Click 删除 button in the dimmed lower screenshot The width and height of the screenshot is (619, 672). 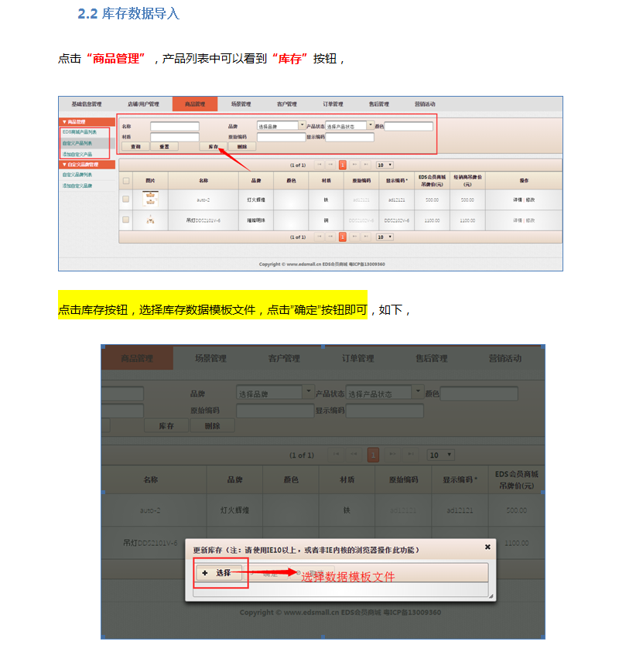(x=212, y=425)
